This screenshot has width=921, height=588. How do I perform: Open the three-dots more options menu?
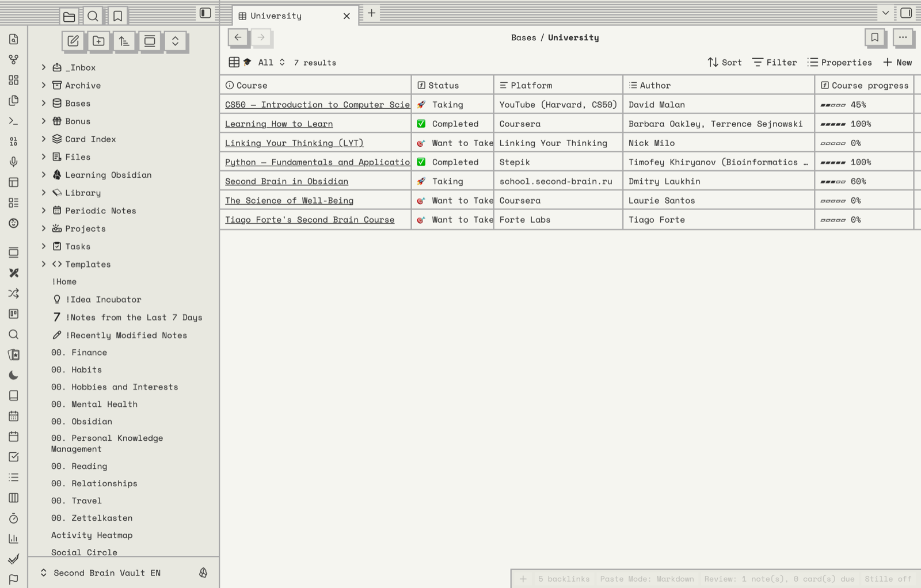[x=903, y=37]
